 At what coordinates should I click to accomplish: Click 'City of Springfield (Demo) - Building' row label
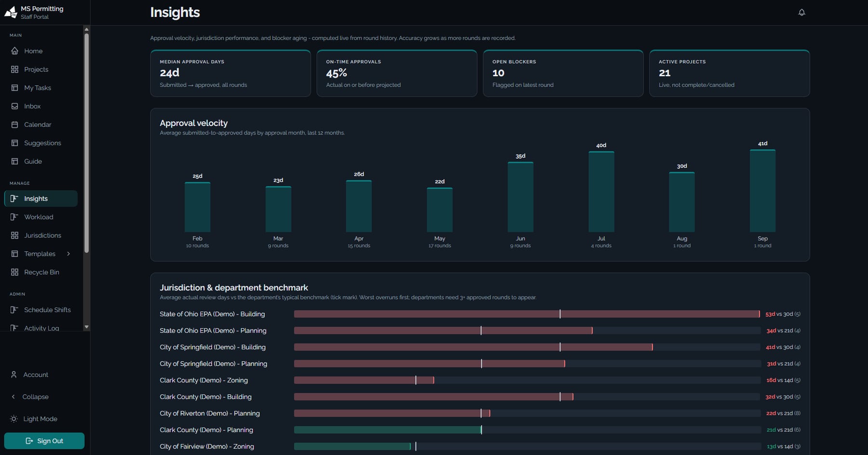[x=213, y=347]
